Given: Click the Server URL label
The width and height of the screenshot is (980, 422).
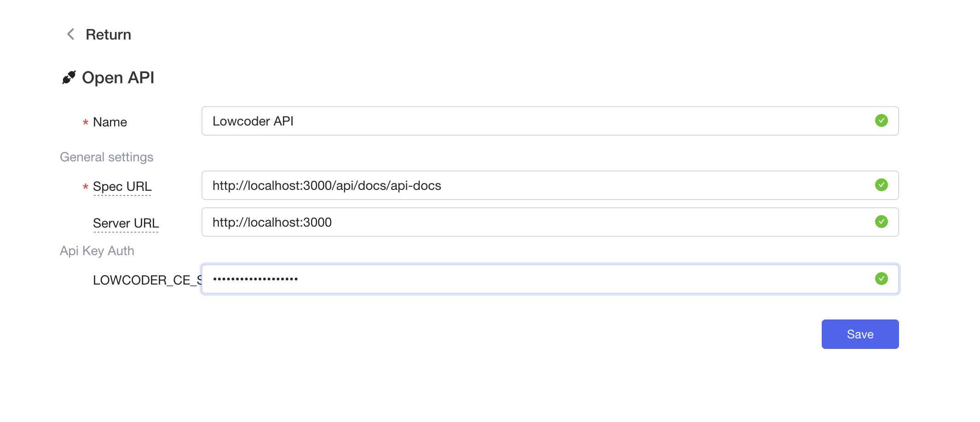Looking at the screenshot, I should tap(126, 223).
